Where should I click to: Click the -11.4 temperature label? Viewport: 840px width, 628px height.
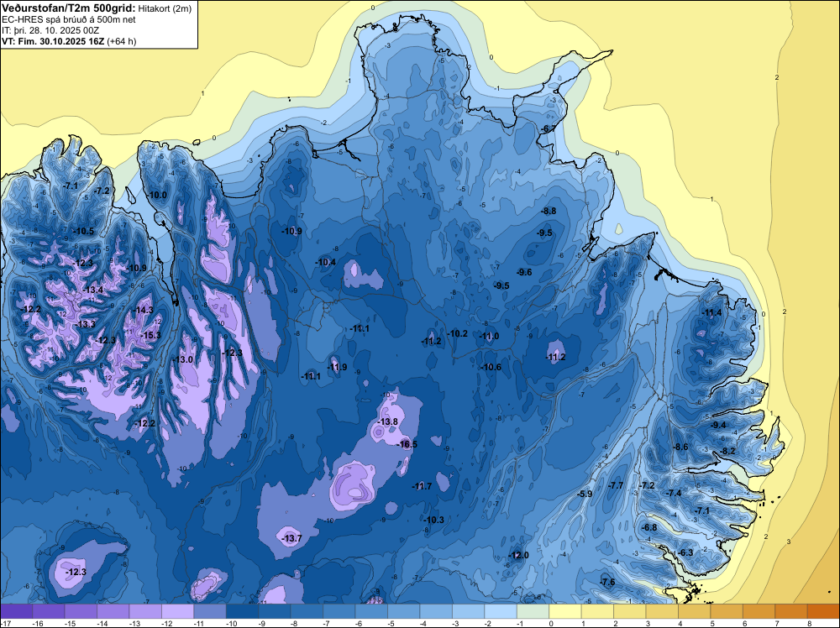(x=712, y=312)
